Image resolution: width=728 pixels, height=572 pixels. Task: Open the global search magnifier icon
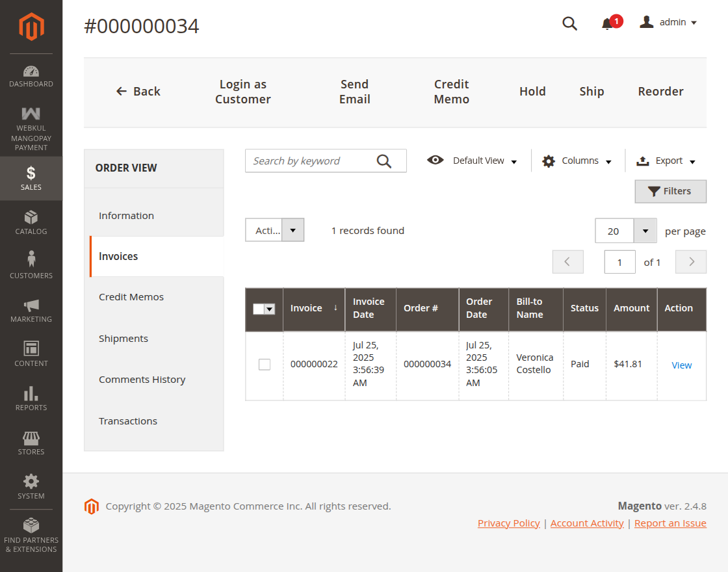569,23
